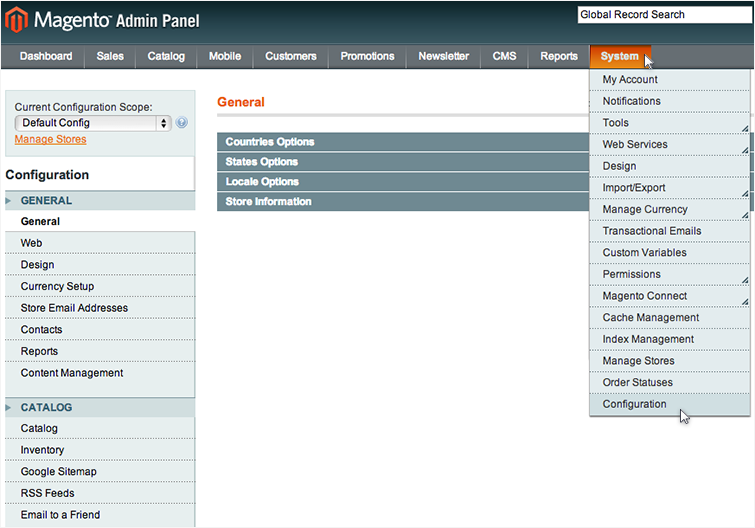Open the Magento Connect submenu
This screenshot has width=755, height=528.
point(669,296)
